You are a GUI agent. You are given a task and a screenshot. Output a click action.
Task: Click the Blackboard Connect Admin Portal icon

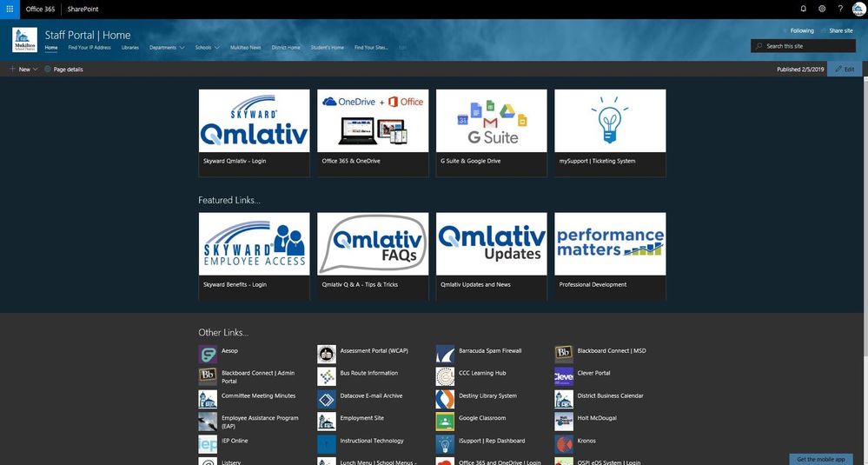click(208, 376)
